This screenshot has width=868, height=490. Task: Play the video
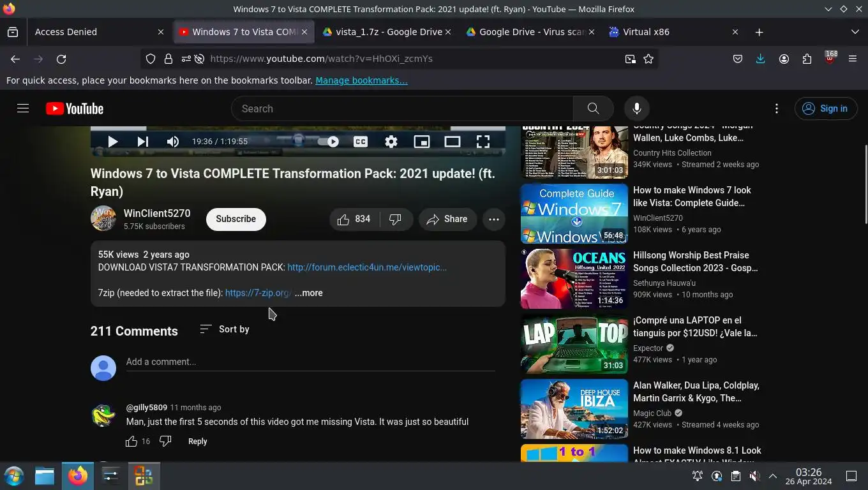click(112, 142)
